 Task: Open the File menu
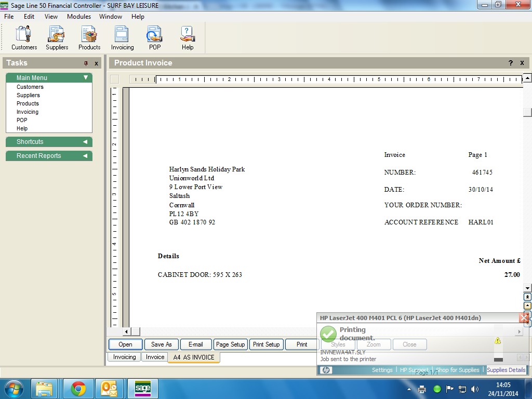click(9, 16)
